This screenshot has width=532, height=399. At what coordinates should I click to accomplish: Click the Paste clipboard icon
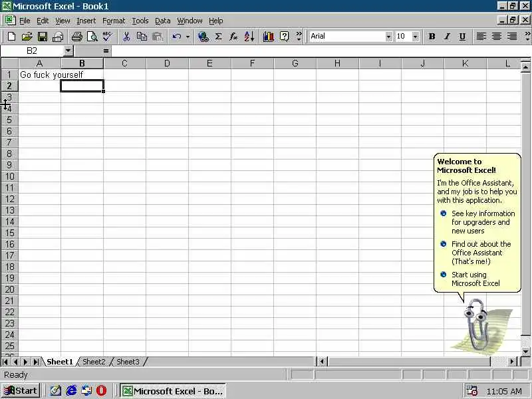coord(158,37)
